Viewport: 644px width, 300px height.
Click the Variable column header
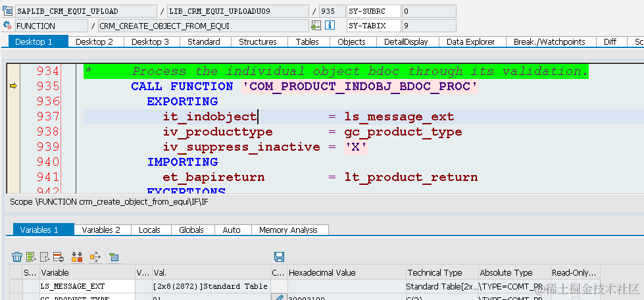click(87, 272)
